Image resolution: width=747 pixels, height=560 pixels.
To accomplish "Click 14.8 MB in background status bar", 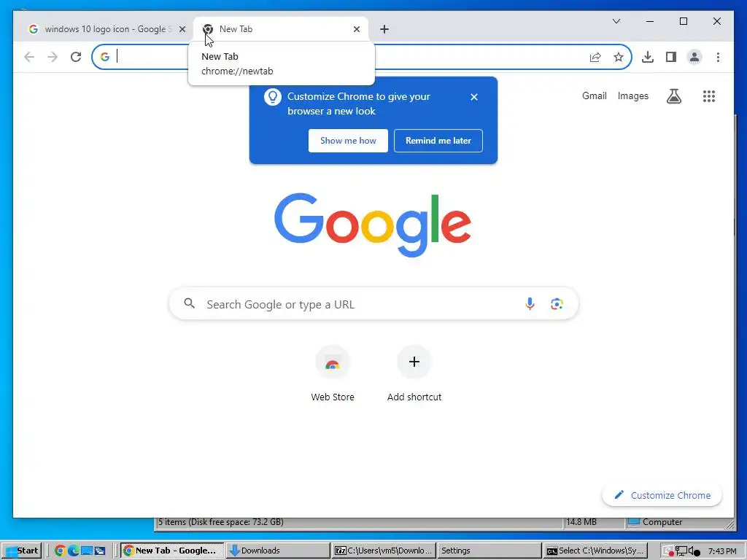I will click(581, 522).
